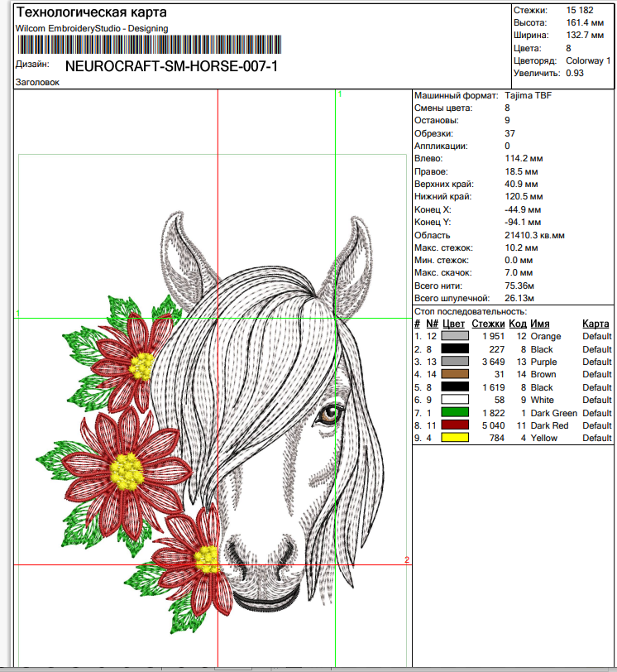Click the "Стежки" column header in stop sequence
The image size is (617, 672).
(488, 324)
